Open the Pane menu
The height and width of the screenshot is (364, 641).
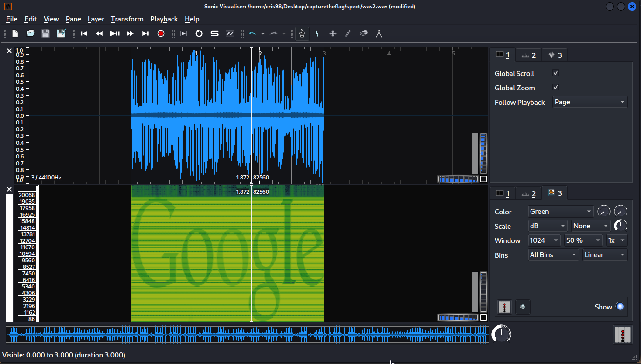point(73,19)
